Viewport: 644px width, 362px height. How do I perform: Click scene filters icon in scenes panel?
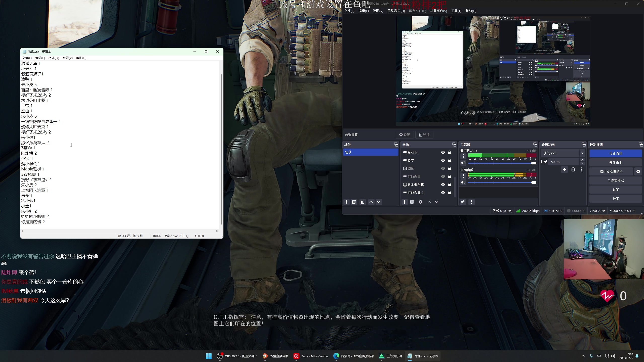click(363, 202)
